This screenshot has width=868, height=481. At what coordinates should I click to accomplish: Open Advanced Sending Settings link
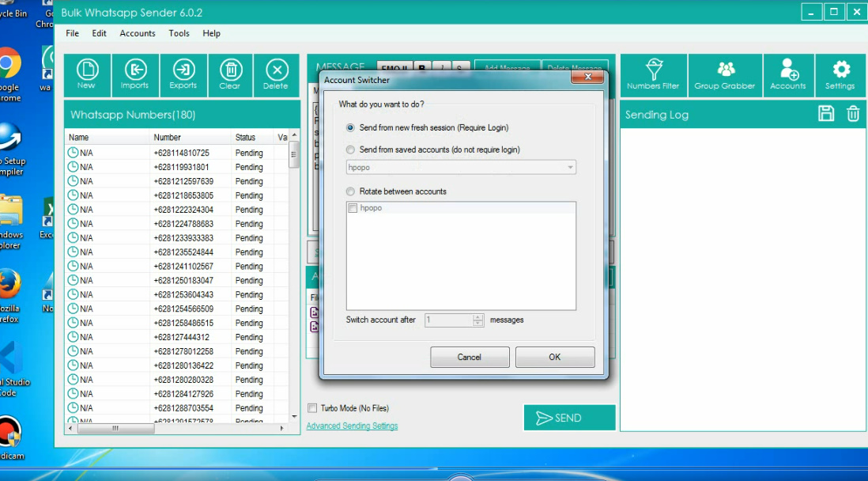tap(351, 425)
